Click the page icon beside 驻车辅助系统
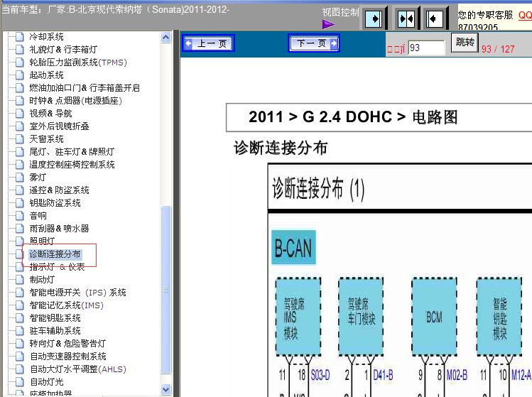This screenshot has height=397, width=532. coord(20,331)
